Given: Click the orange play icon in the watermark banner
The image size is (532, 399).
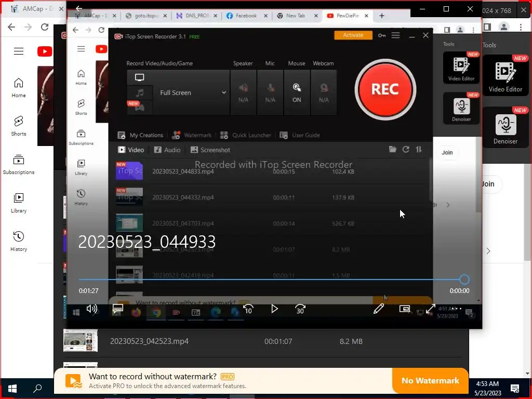Looking at the screenshot, I should (74, 381).
